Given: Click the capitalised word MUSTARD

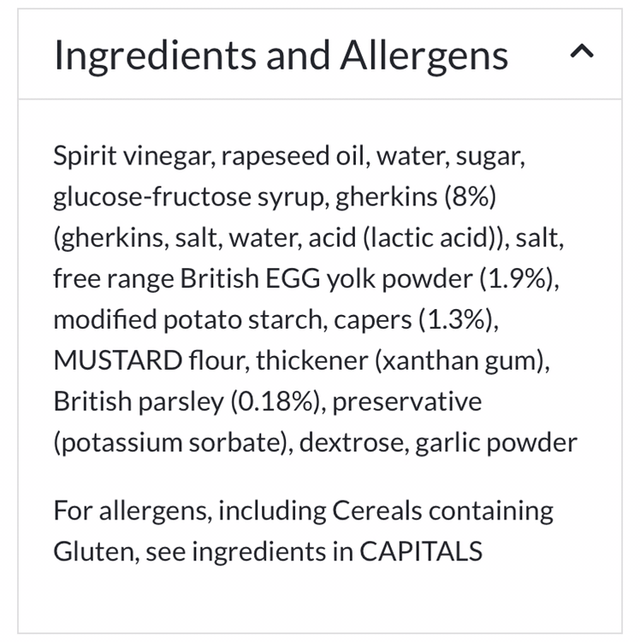Looking at the screenshot, I should coord(117,361).
